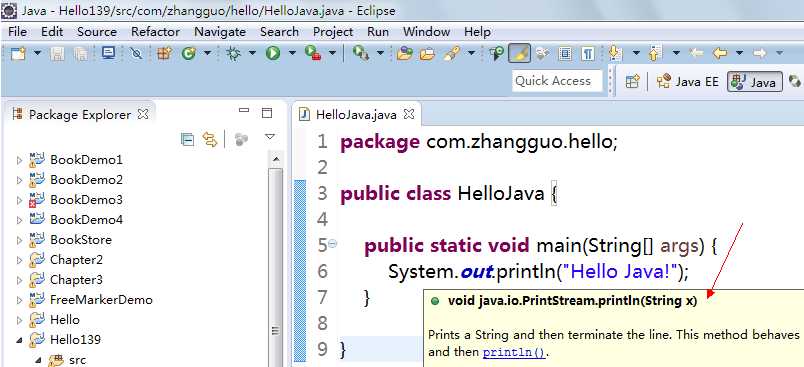
Task: Click the New wizard toolbar icon
Action: [x=18, y=53]
